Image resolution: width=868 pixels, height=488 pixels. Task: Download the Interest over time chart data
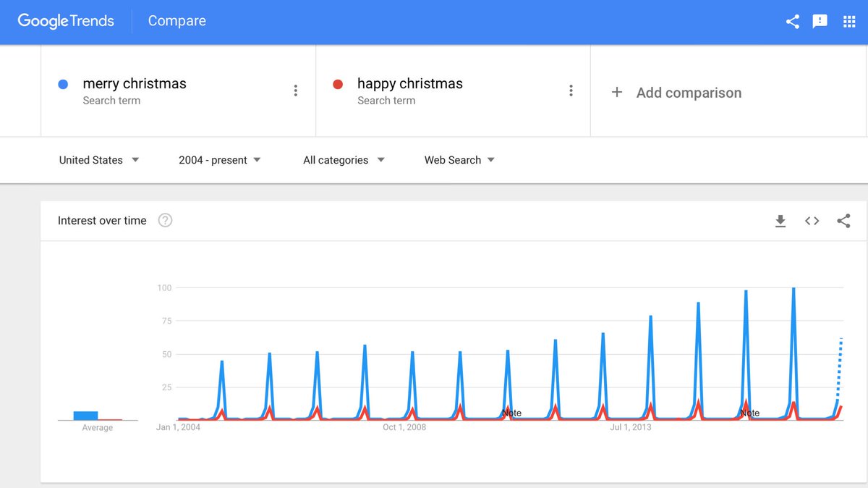pyautogui.click(x=780, y=221)
